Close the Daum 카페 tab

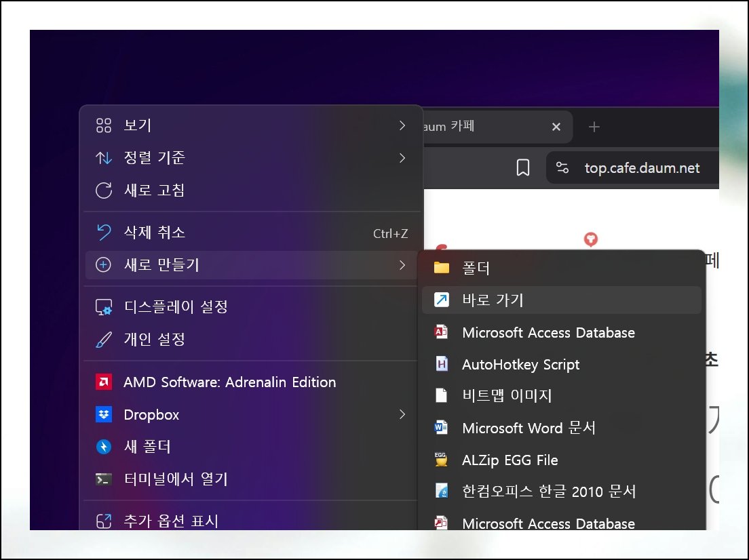coord(556,127)
